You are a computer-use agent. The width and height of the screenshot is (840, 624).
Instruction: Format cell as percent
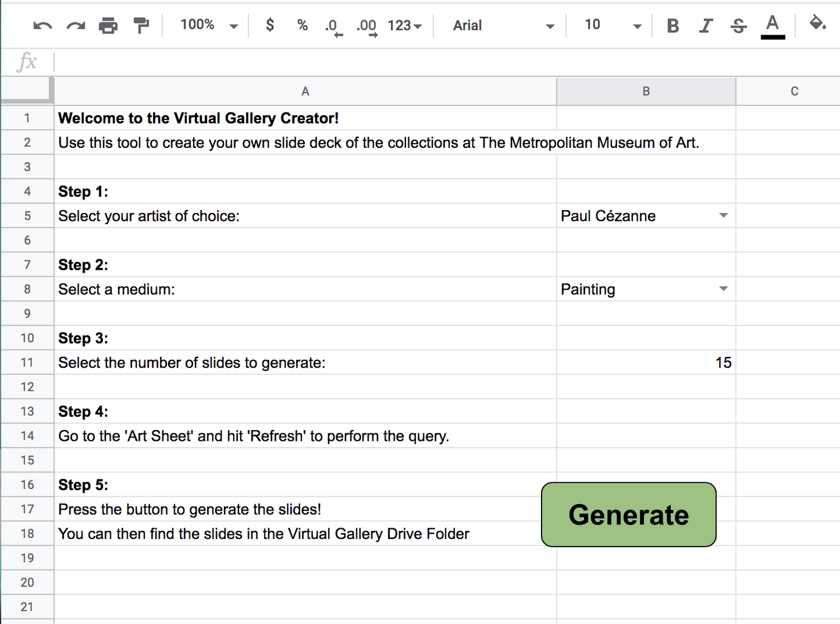[302, 25]
